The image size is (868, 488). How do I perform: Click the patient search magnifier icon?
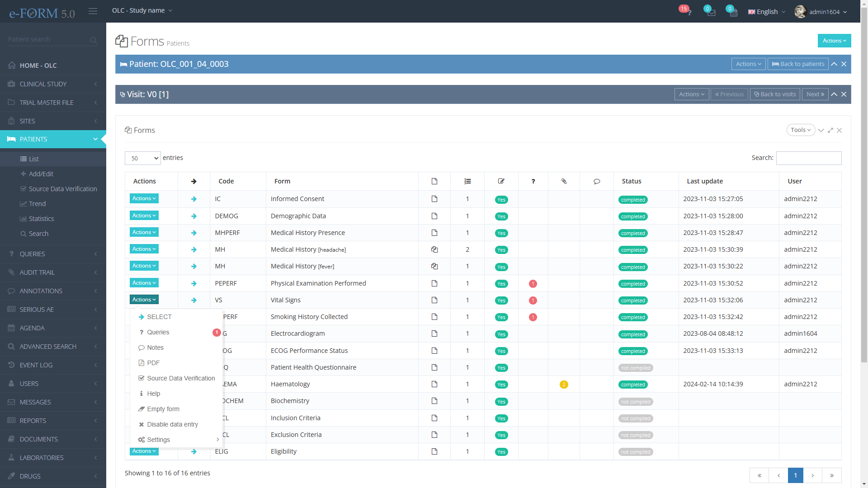click(93, 40)
